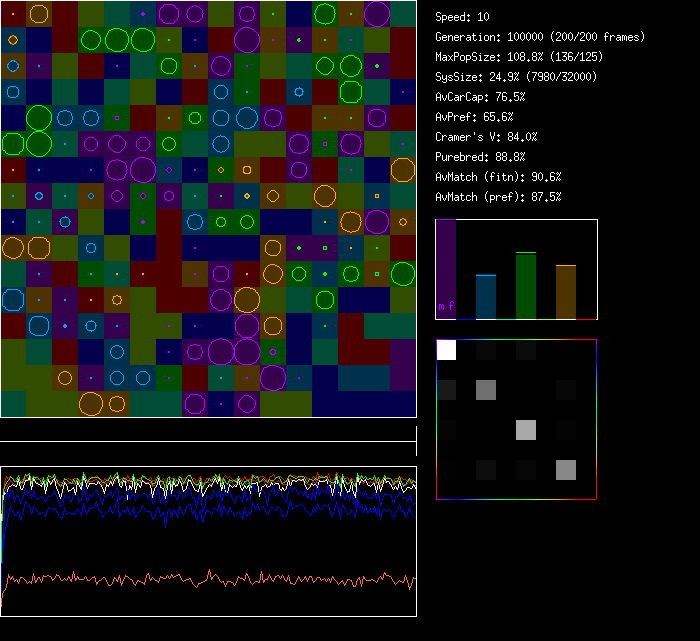Screen dimensions: 700x641
Task: Click the Speed: 10 readout
Action: coord(463,17)
